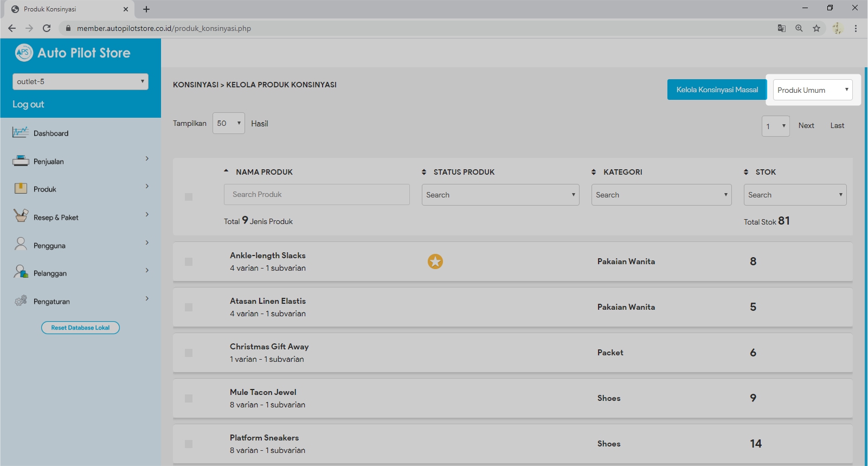Viewport: 868px width, 466px height.
Task: Open the Status Produk search dropdown
Action: point(500,195)
